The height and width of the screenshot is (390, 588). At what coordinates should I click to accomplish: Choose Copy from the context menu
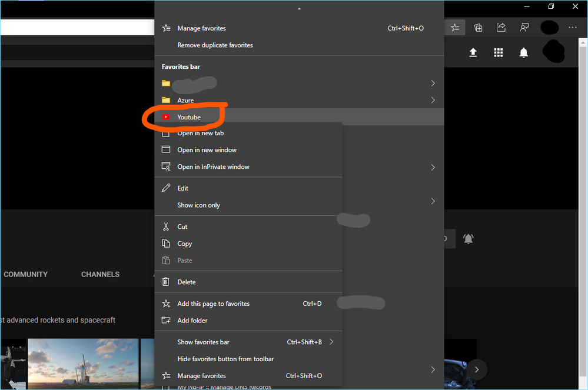pyautogui.click(x=248, y=244)
